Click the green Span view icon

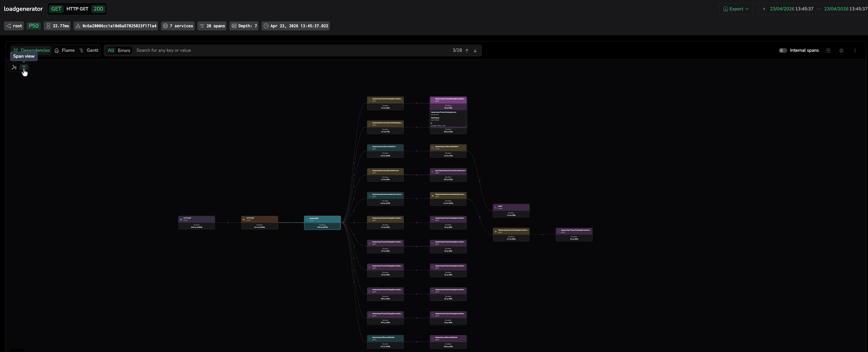coord(24,67)
